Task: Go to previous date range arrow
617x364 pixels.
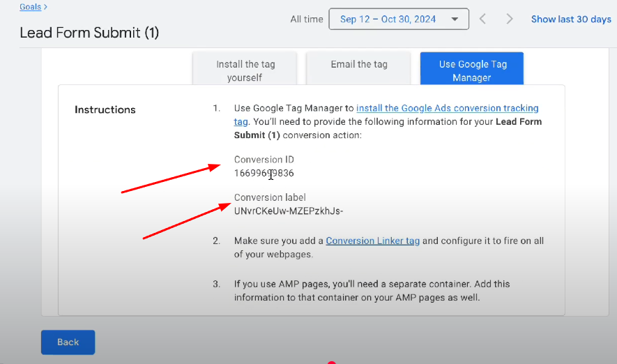Action: (x=482, y=19)
